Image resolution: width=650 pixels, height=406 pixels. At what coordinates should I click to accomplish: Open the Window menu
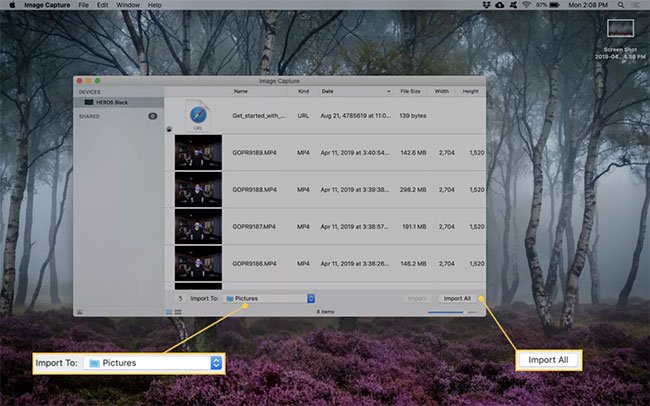[x=128, y=5]
